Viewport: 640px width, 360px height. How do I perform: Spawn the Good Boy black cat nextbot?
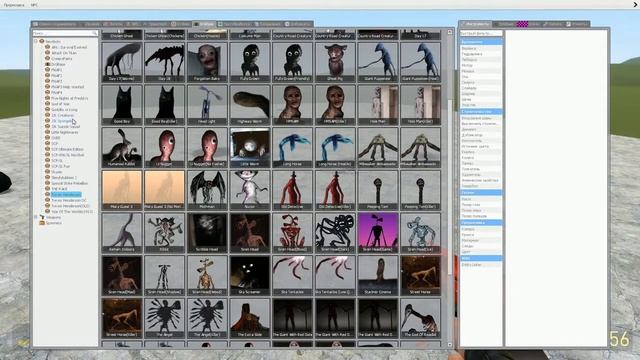(x=122, y=105)
